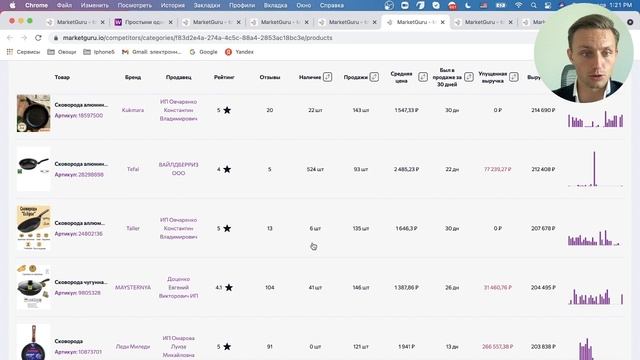Click the Wi-Fi status icon
The height and width of the screenshot is (360, 640).
pyautogui.click(x=518, y=5)
